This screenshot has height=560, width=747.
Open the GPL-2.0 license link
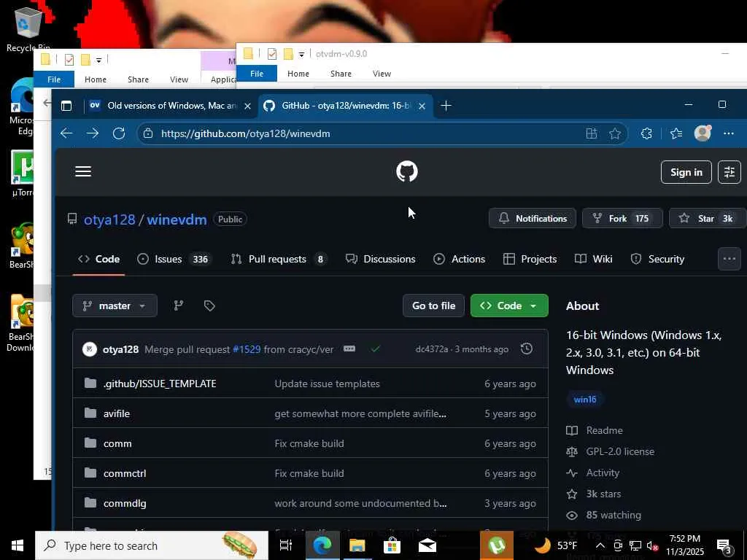pyautogui.click(x=620, y=451)
